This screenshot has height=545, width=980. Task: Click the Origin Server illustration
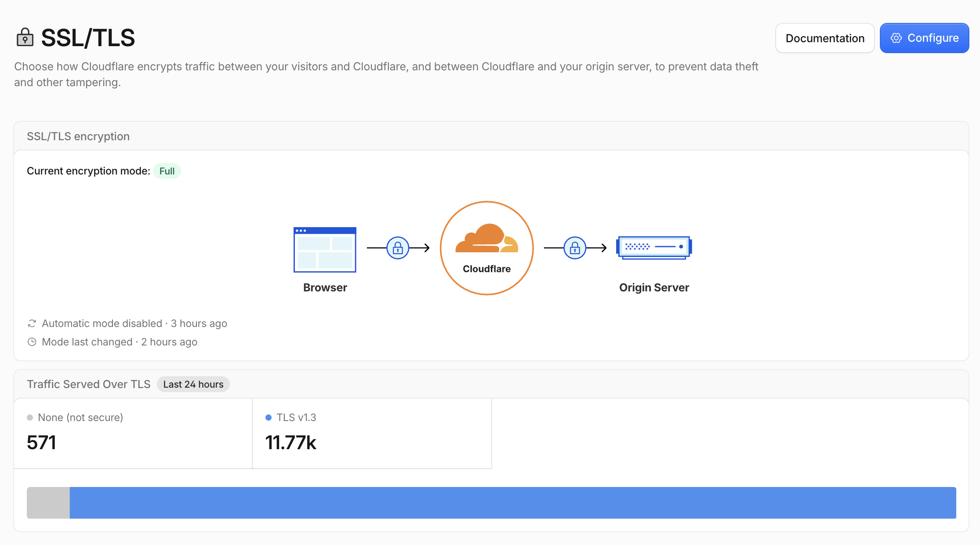coord(654,247)
